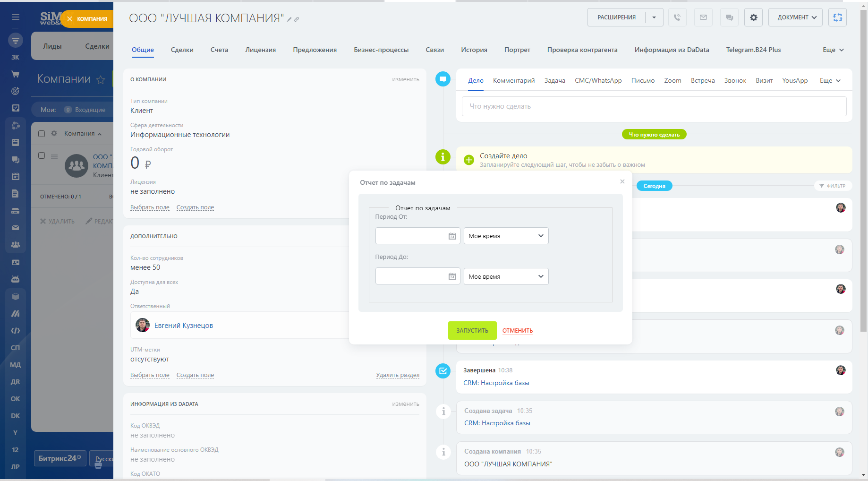The width and height of the screenshot is (868, 481).
Task: Switch to the Лицензия tab
Action: (x=260, y=50)
